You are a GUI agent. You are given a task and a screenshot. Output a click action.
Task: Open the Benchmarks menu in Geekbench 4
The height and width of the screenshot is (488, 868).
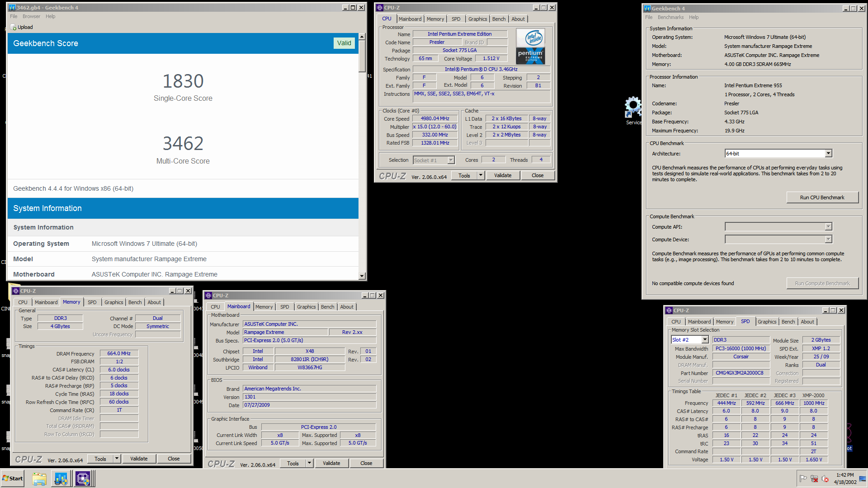670,17
